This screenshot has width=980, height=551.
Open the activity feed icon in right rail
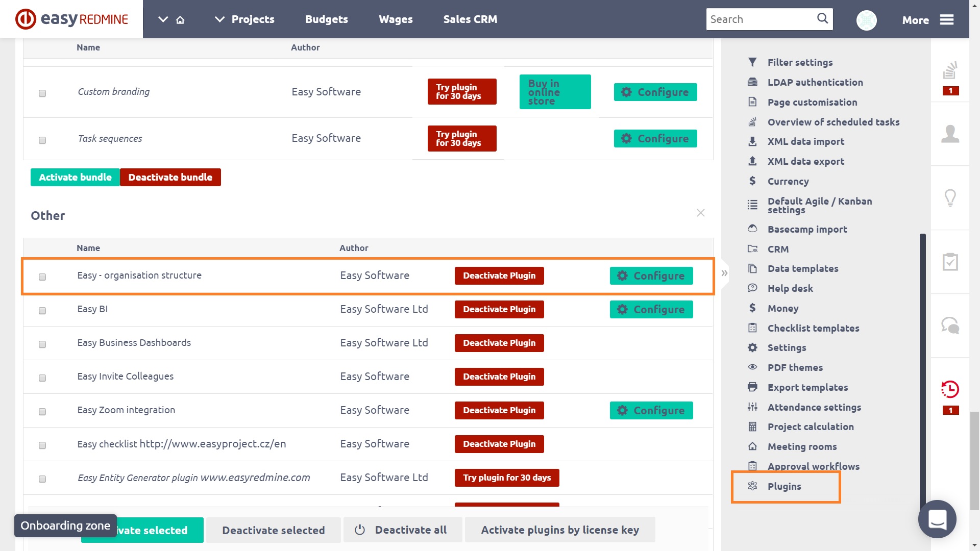(950, 70)
